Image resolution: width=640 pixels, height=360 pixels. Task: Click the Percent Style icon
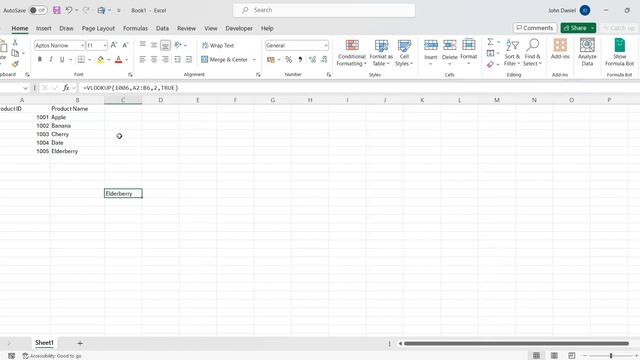point(289,60)
